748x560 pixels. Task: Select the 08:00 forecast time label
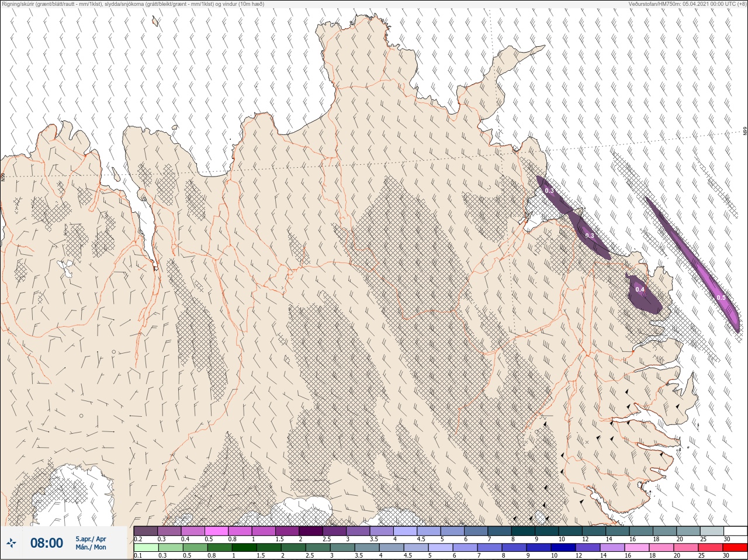pyautogui.click(x=47, y=543)
